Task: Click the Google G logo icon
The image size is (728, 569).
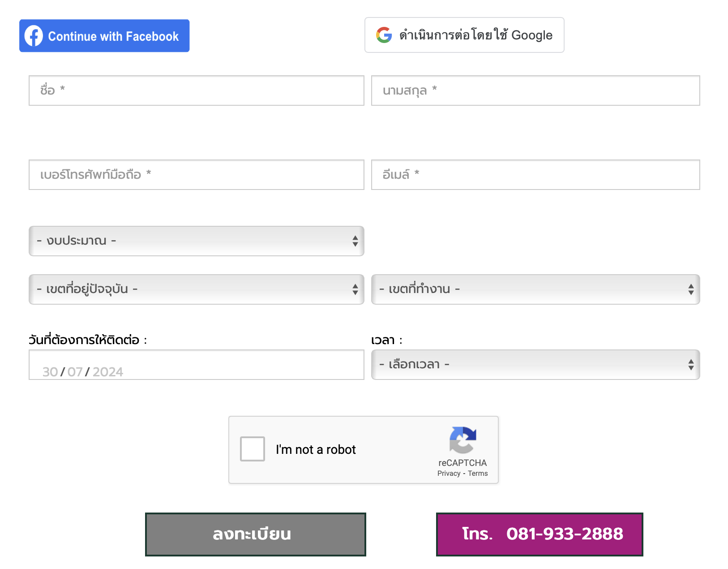Action: pos(384,35)
